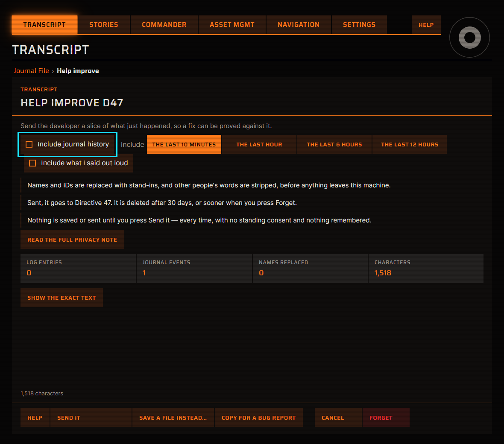The image size is (504, 444).
Task: Click the Help improve breadcrumb text
Action: pos(78,71)
